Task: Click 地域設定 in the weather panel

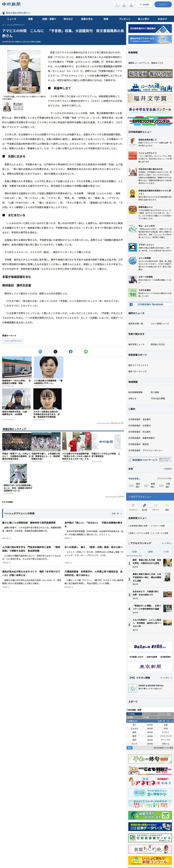Action: pyautogui.click(x=168, y=469)
